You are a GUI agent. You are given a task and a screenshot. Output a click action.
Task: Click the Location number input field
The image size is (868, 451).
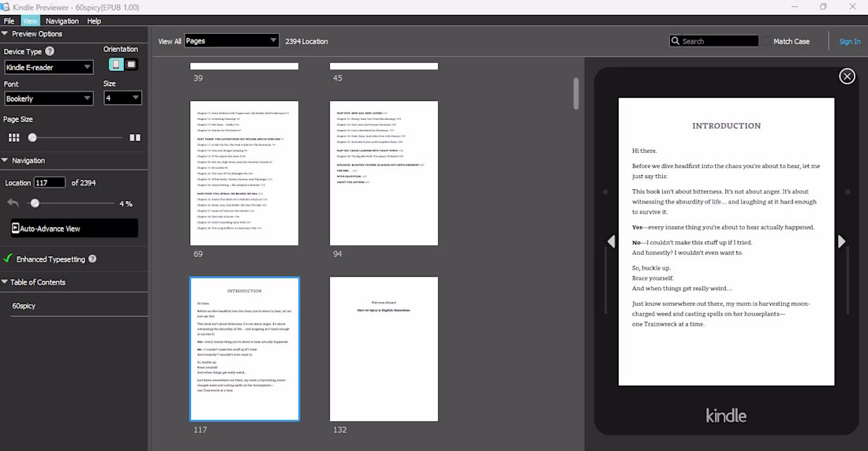tap(49, 182)
